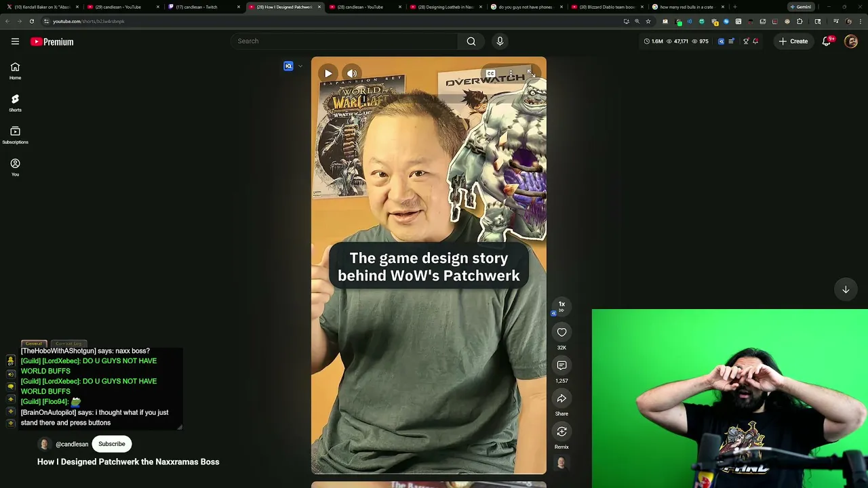Open Chrome's three-dot menu
Viewport: 868px width, 488px height.
[x=860, y=21]
